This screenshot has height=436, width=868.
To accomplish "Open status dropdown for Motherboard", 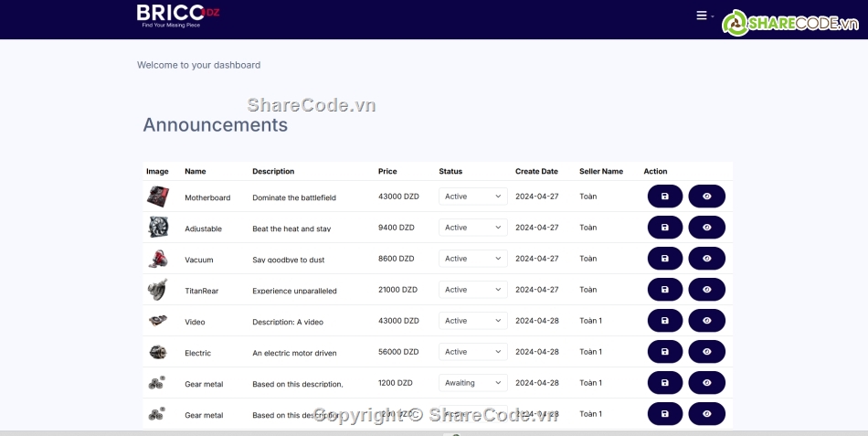I will [x=472, y=197].
